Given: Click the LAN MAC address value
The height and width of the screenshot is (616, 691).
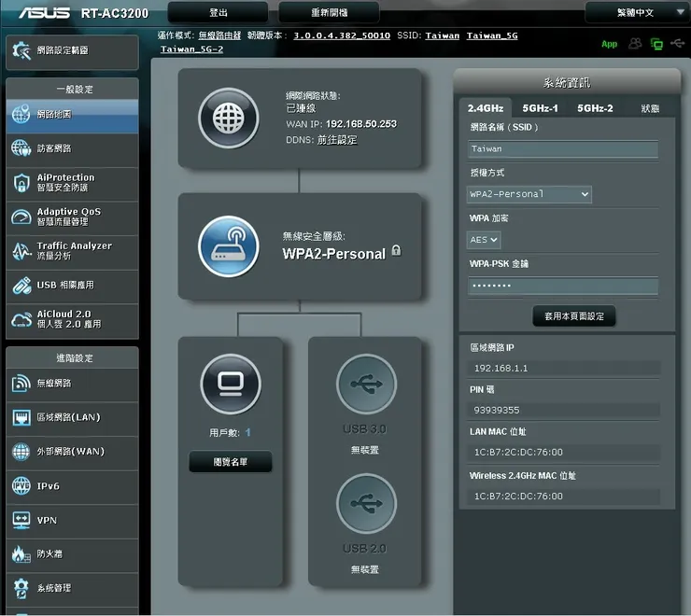Looking at the screenshot, I should point(518,452).
